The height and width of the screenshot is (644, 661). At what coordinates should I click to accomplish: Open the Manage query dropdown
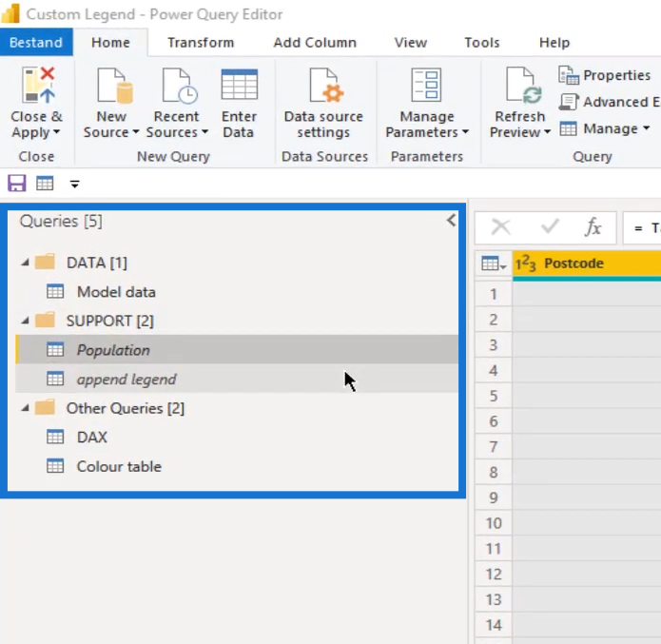click(x=605, y=128)
